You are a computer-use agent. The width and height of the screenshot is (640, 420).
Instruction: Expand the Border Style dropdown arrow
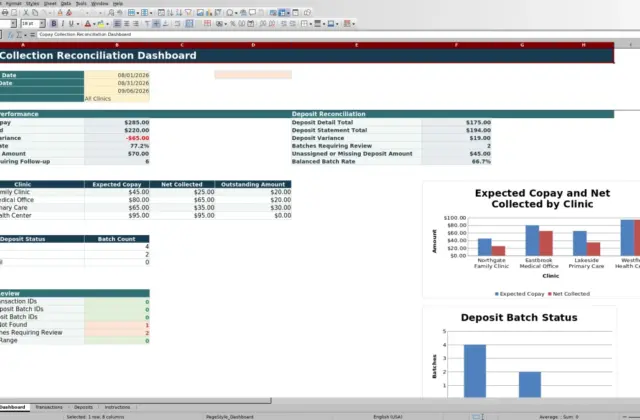pos(324,24)
